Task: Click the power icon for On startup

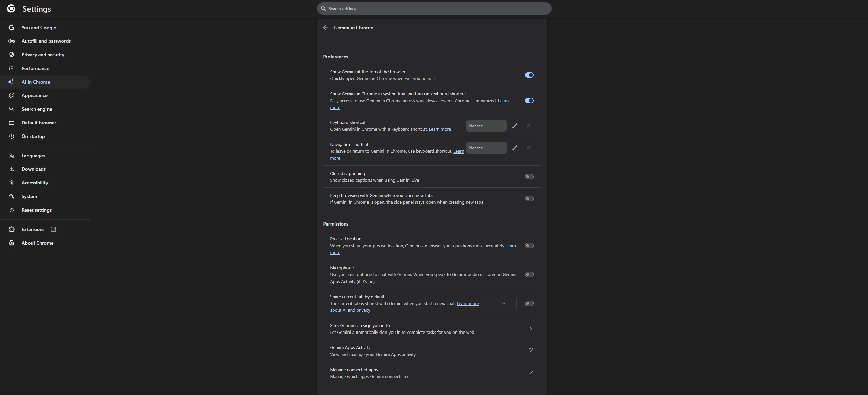Action: [x=12, y=136]
